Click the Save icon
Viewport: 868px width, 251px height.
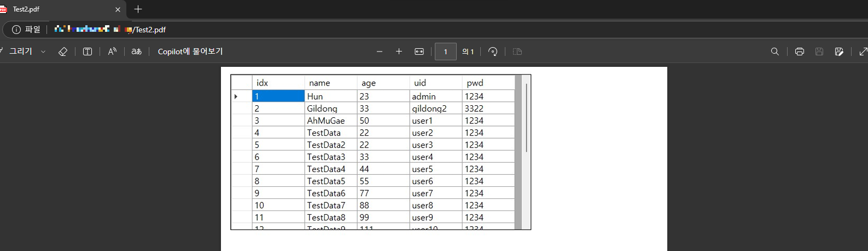[819, 52]
